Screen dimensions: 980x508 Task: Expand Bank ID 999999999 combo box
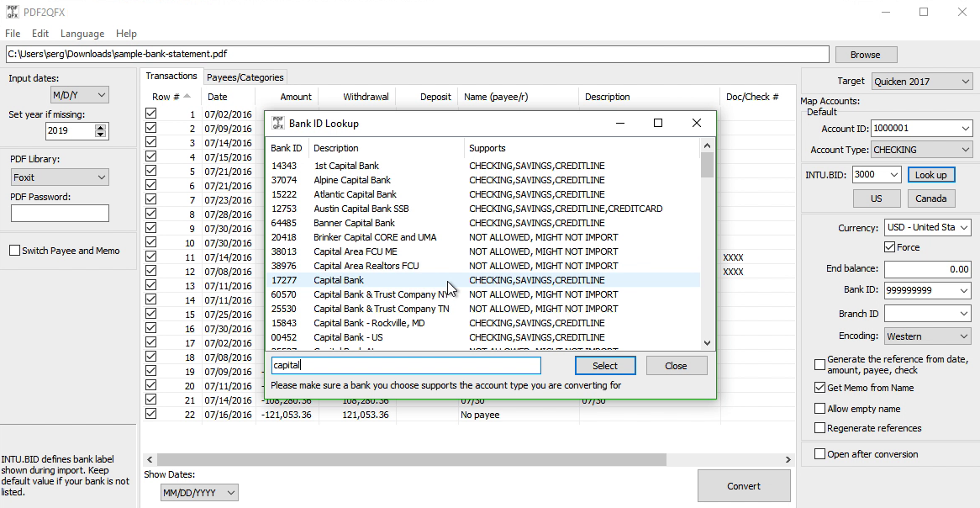964,290
